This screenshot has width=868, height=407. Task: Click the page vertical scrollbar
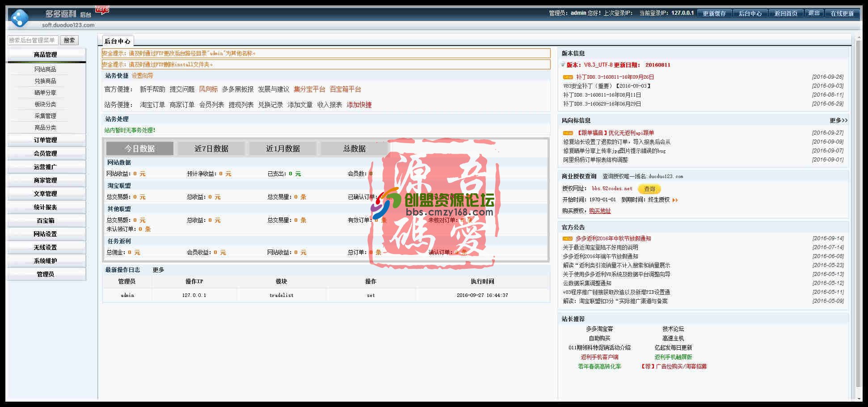point(858,215)
